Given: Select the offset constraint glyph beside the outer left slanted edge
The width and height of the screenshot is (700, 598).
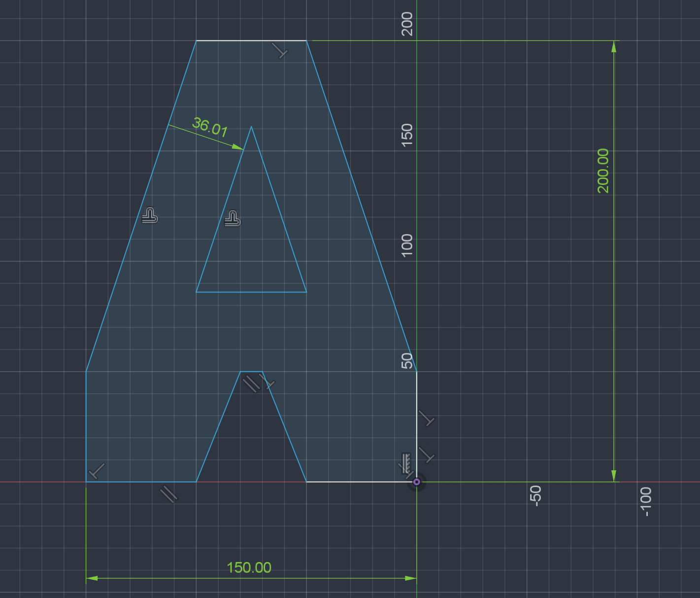Looking at the screenshot, I should pos(150,216).
